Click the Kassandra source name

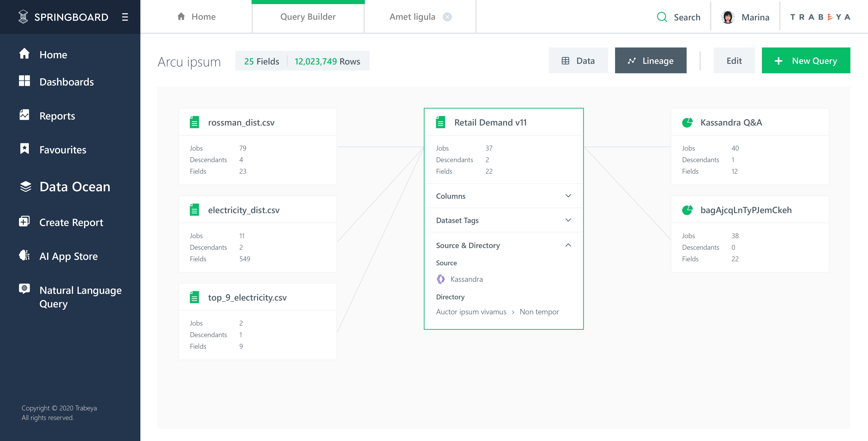[x=466, y=279]
